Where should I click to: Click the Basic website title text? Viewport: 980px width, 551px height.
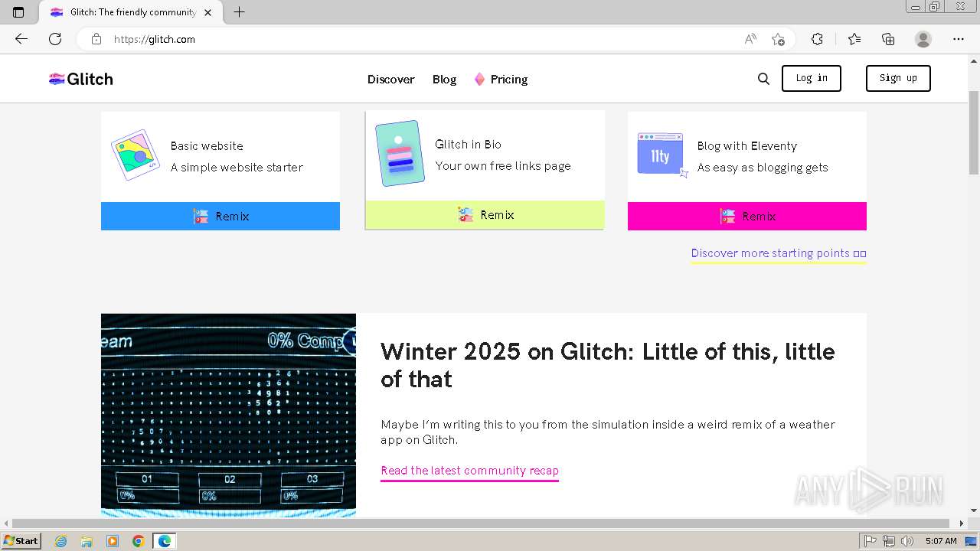[x=207, y=146]
